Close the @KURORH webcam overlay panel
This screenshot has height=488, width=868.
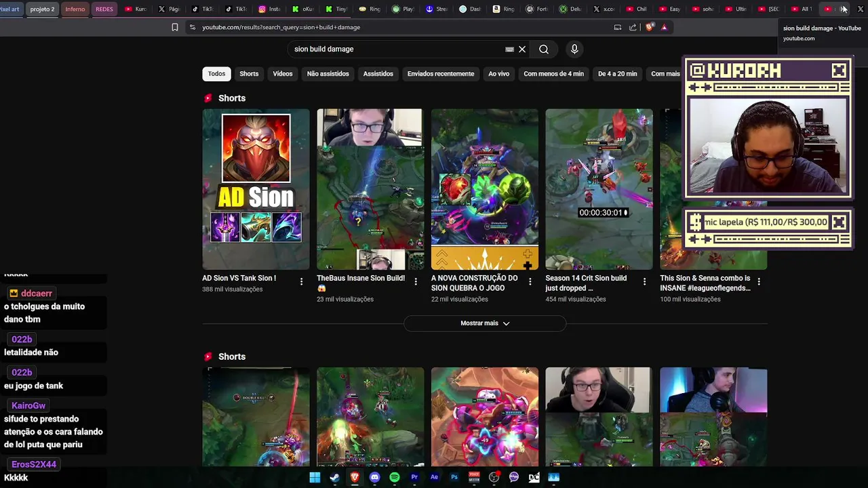(x=839, y=70)
